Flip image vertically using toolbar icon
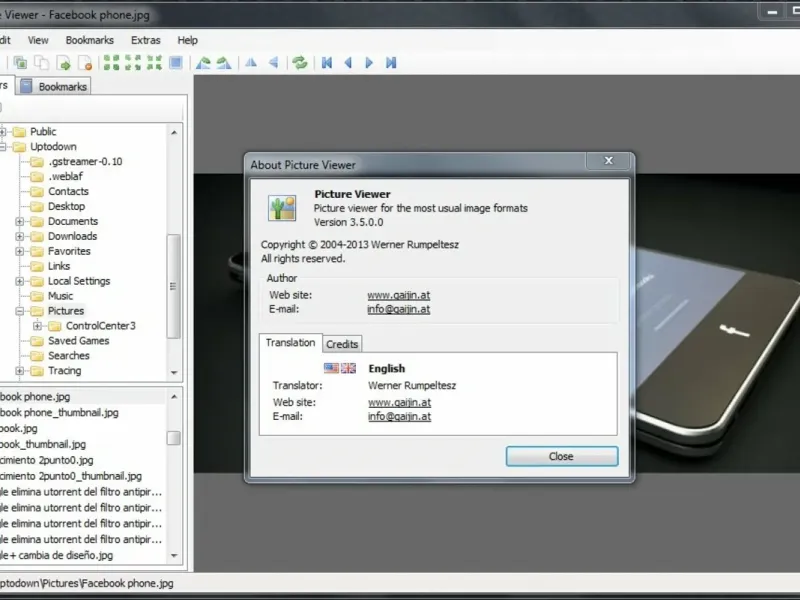The height and width of the screenshot is (600, 800). (273, 63)
